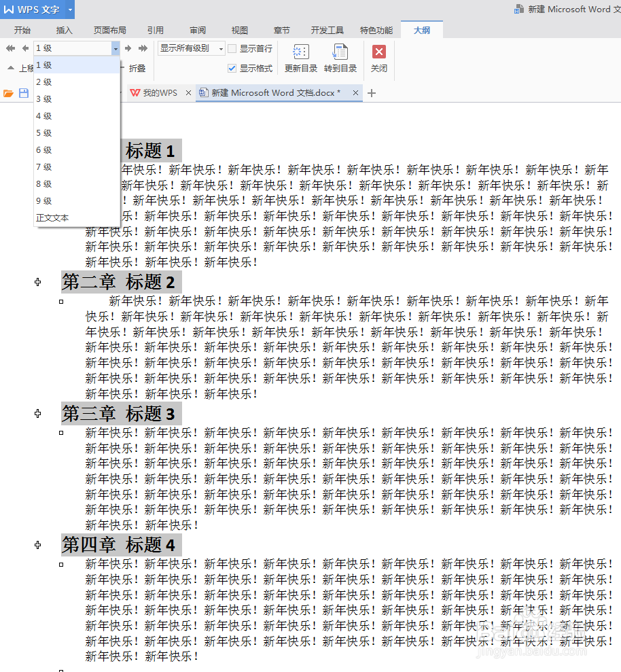Click the blue save disk icon

(x=24, y=93)
